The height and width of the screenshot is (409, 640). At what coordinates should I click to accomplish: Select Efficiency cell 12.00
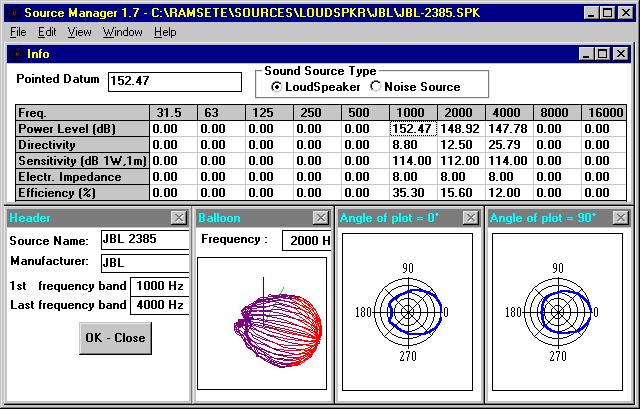click(x=509, y=193)
